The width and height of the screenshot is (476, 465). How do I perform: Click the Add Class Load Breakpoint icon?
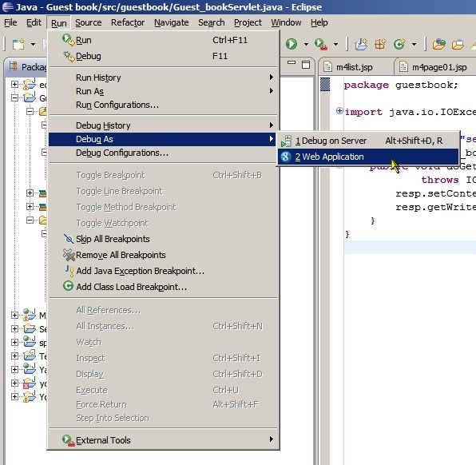point(69,286)
